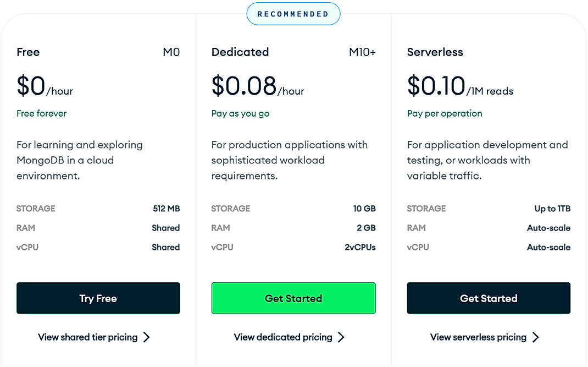Open the View dedicated pricing link

pos(283,337)
